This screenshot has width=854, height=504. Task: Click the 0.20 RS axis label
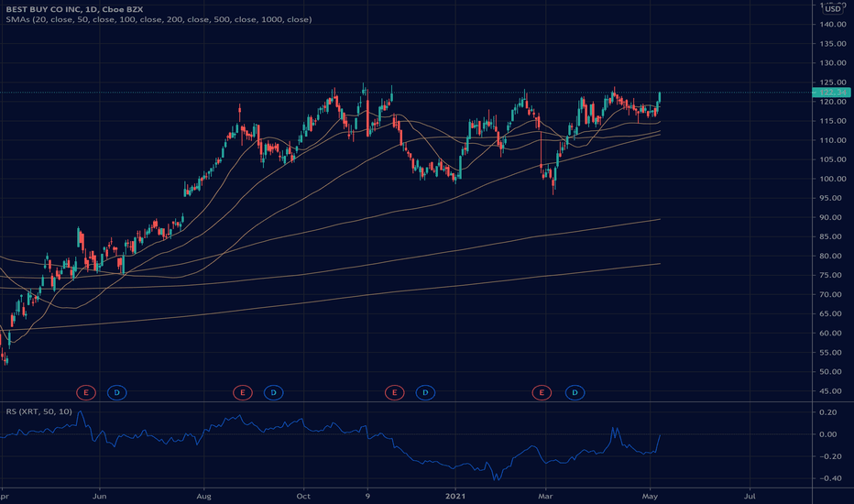point(828,412)
